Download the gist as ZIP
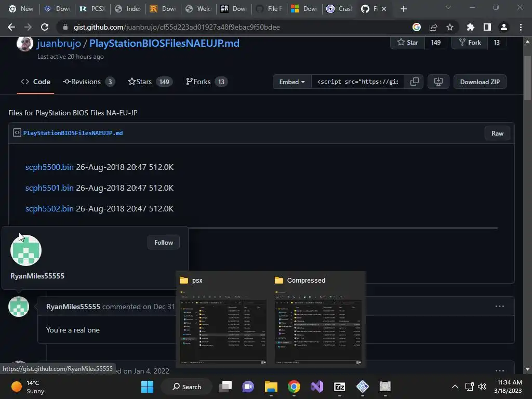 pyautogui.click(x=480, y=82)
